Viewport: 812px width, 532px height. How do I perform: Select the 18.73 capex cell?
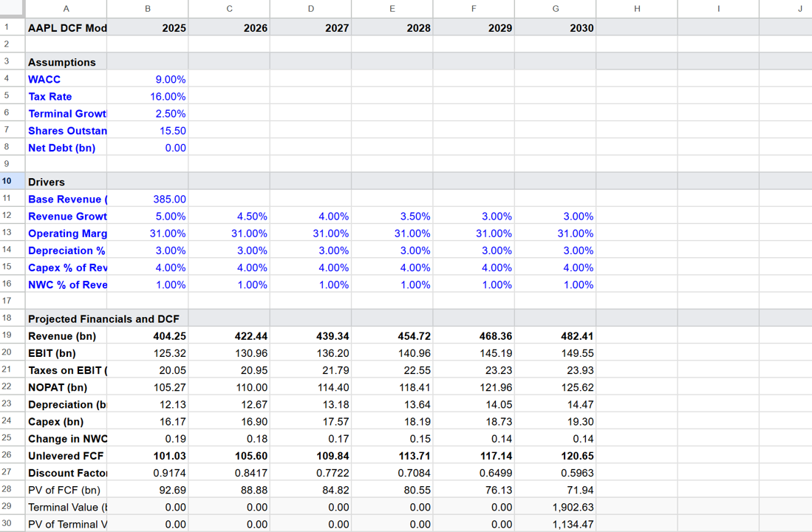tap(474, 421)
